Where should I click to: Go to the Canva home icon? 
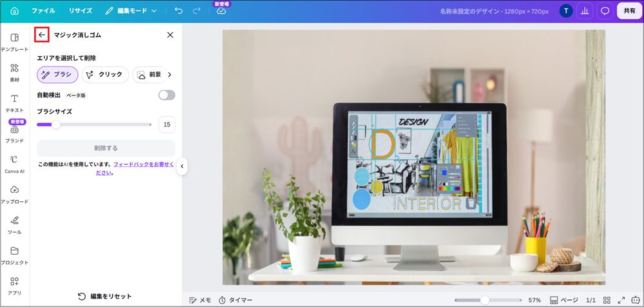coord(14,11)
